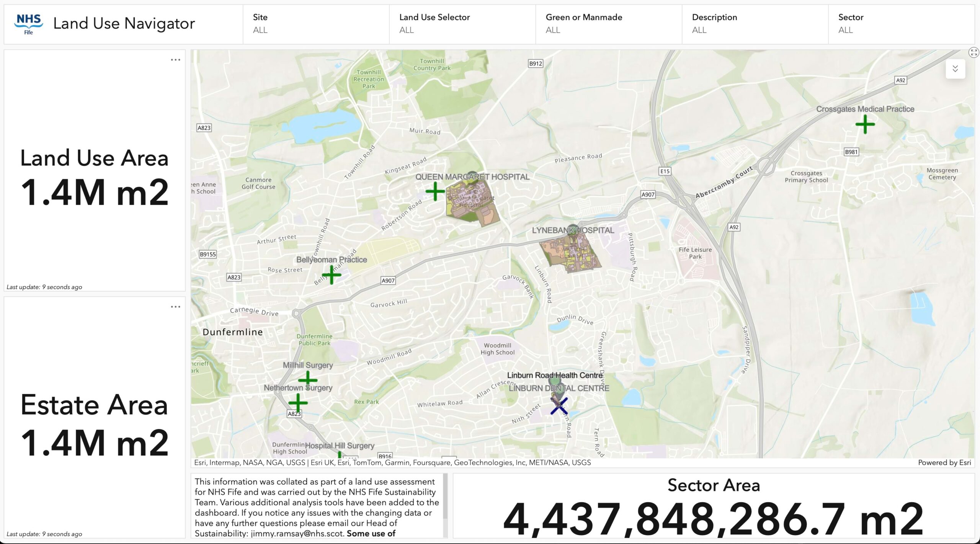
Task: Open the Description filter dropdown
Action: [755, 24]
